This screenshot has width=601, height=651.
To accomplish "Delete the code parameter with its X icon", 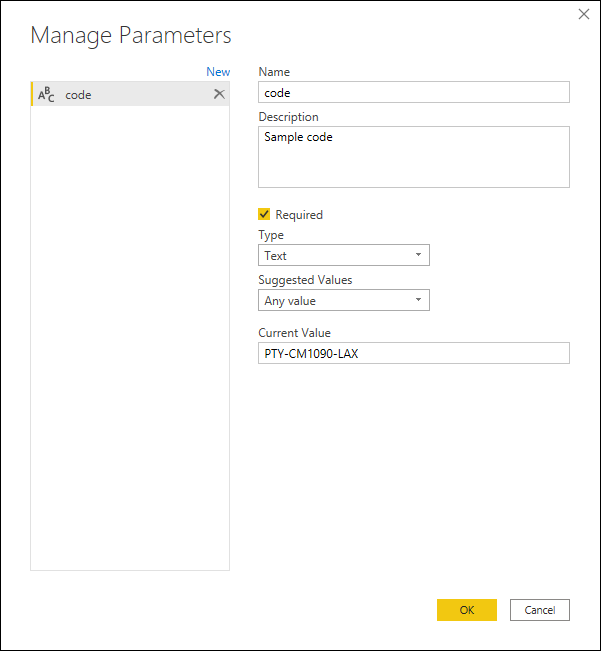I will coord(219,94).
